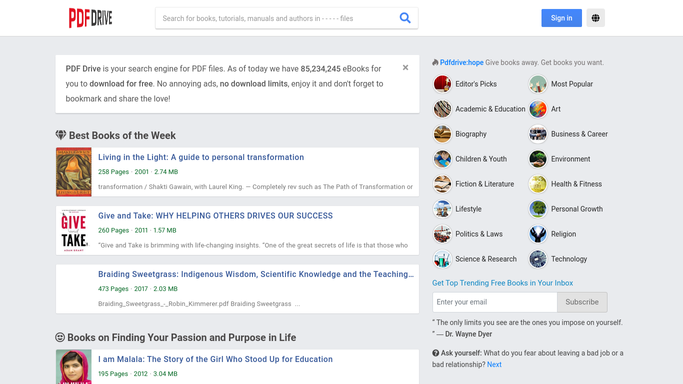
Task: Open Children & Youth category icon
Action: click(x=442, y=159)
